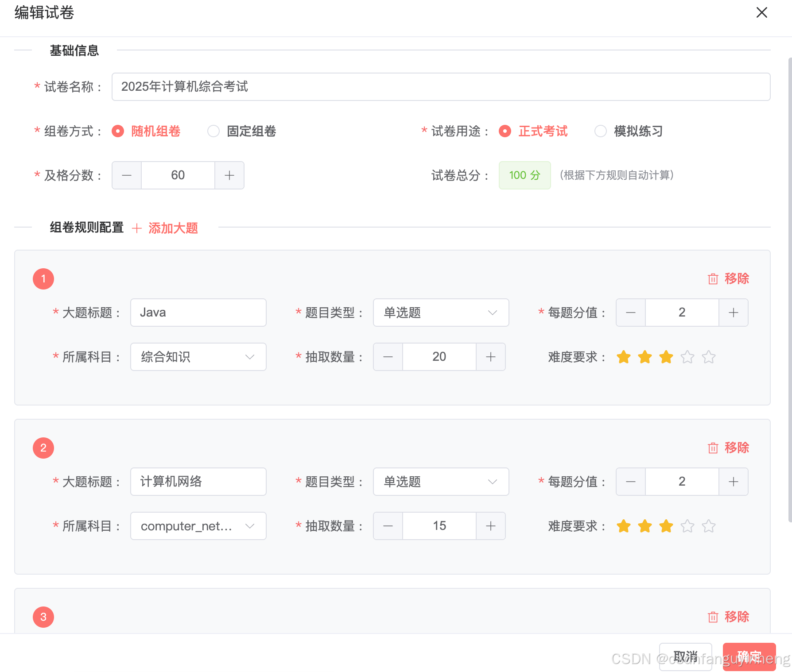Image resolution: width=792 pixels, height=672 pixels.
Task: Click the red number 3 section badge
Action: [x=43, y=617]
